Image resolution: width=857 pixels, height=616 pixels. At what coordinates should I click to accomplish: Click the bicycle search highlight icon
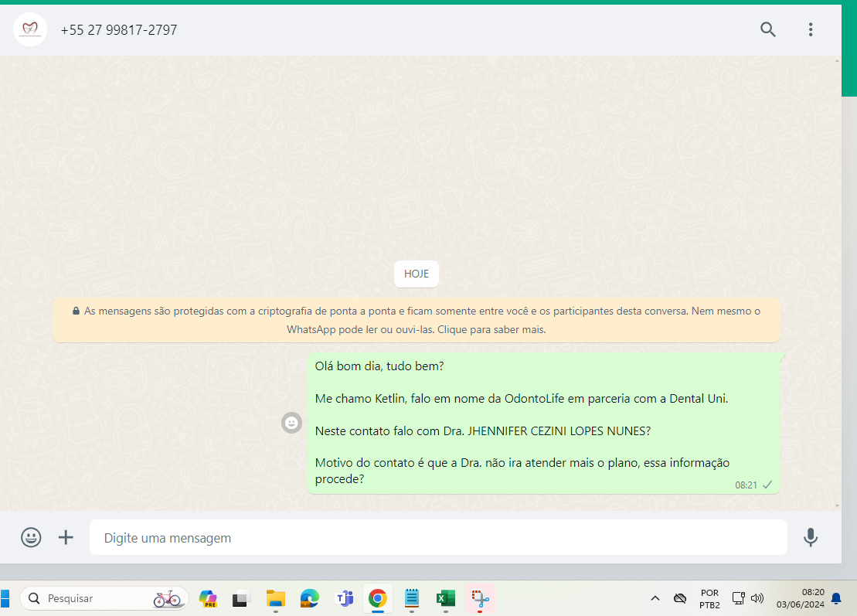tap(167, 598)
